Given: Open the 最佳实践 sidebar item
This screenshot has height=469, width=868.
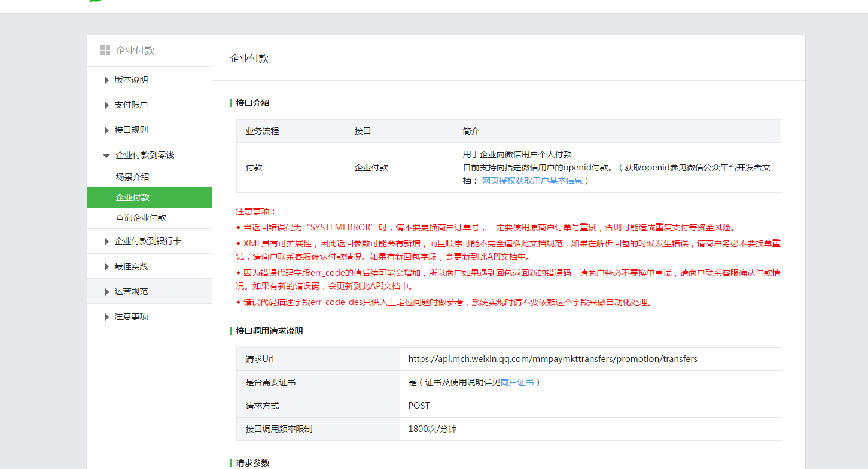Looking at the screenshot, I should tap(131, 266).
